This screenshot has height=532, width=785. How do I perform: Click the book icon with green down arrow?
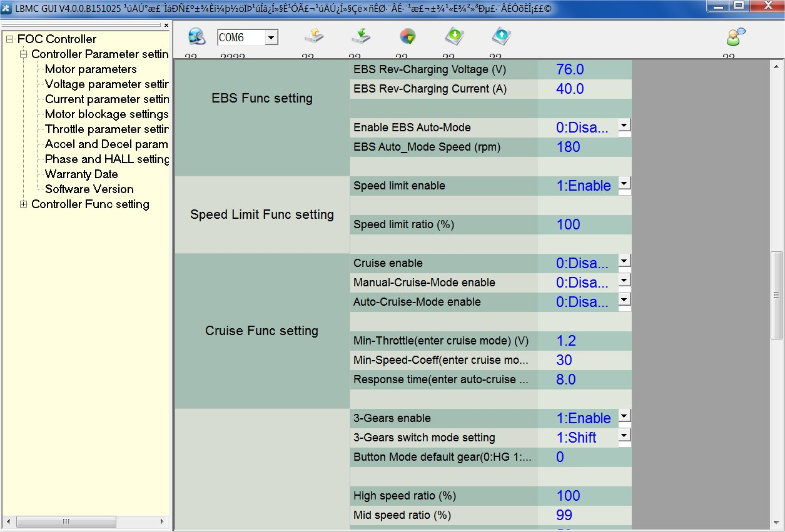point(454,37)
